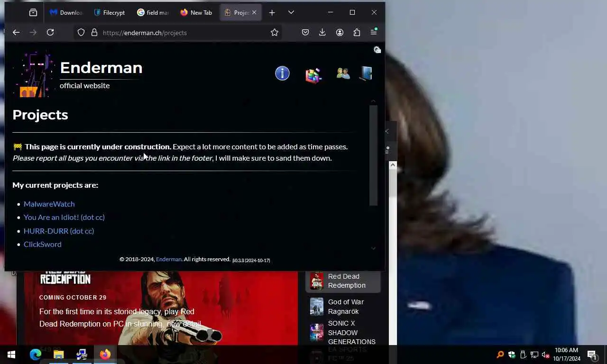Open You Are an Idiot! (dot cc) link
Screen dimensions: 607x364
[x=64, y=217]
